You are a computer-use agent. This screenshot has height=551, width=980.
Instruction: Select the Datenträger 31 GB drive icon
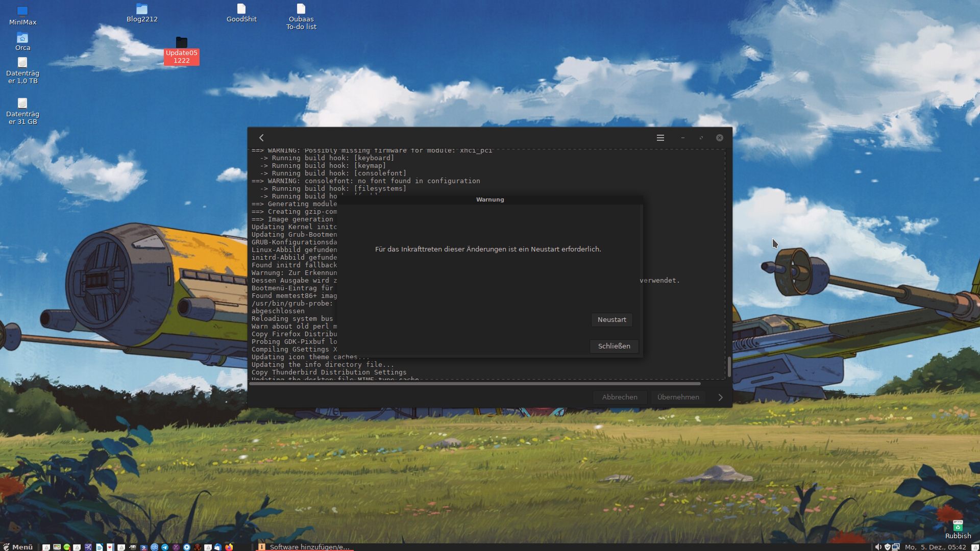(22, 112)
